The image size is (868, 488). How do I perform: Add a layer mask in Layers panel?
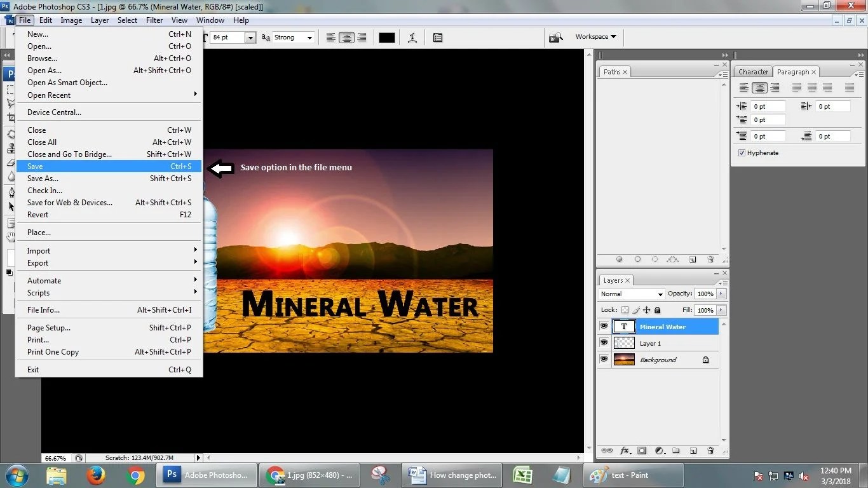[x=642, y=451]
